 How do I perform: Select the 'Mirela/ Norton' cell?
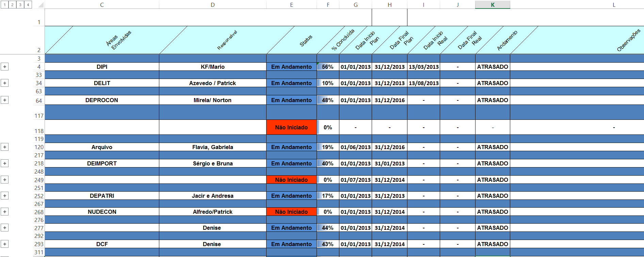(213, 100)
